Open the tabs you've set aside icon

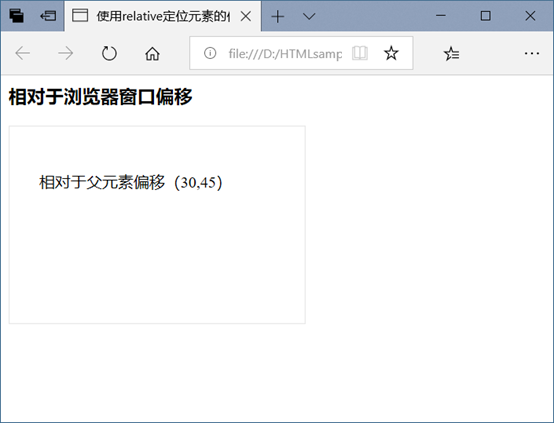click(16, 16)
